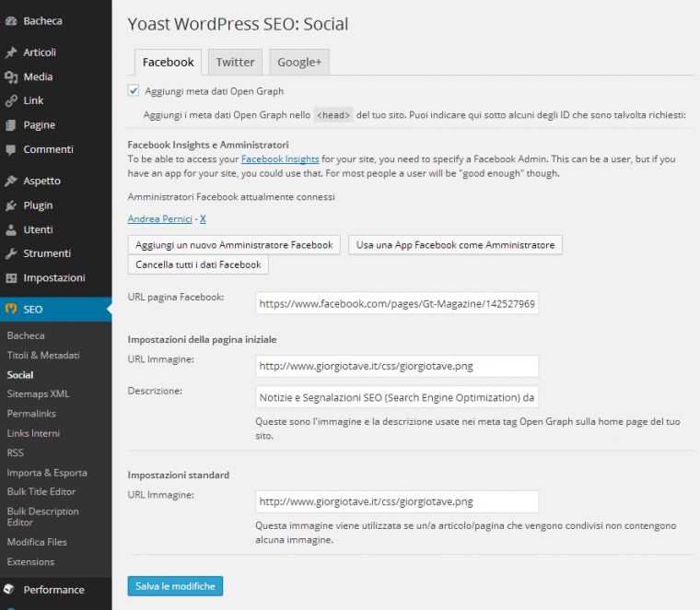This screenshot has height=610, width=700.
Task: Open SEO submenu item Bacheca
Action: 26,335
